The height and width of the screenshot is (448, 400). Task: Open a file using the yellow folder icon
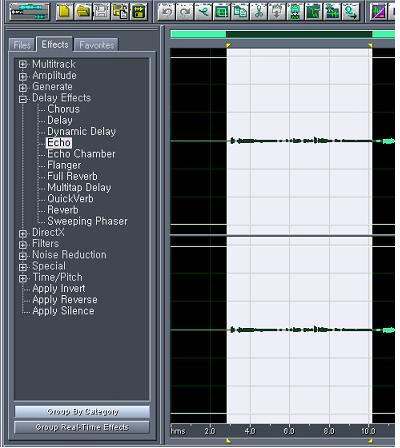tap(83, 12)
